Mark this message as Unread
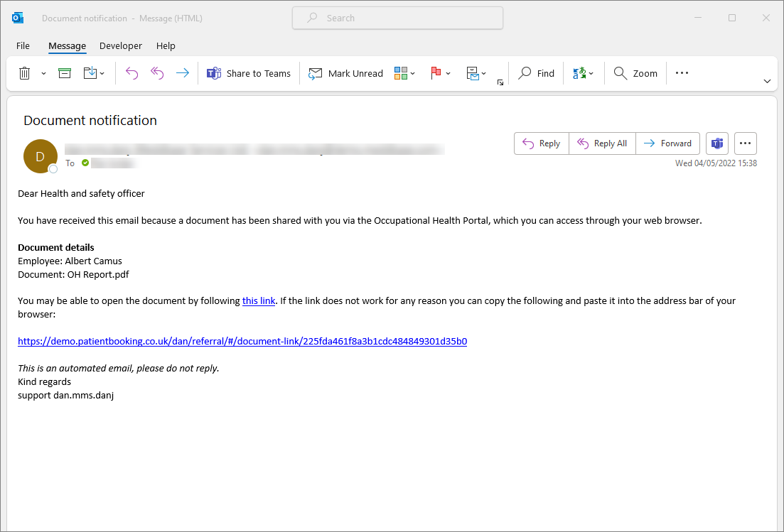The height and width of the screenshot is (532, 784). pyautogui.click(x=345, y=73)
